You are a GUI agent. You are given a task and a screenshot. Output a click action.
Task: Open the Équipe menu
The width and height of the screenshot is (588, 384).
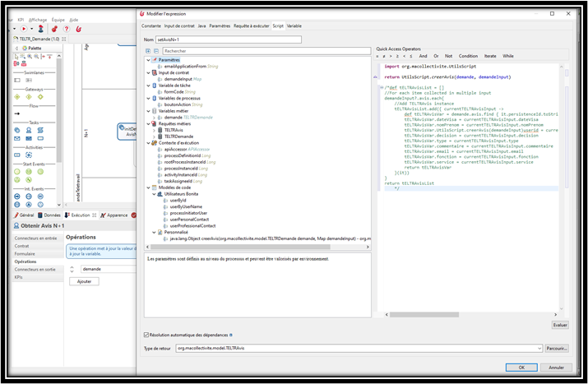click(58, 20)
